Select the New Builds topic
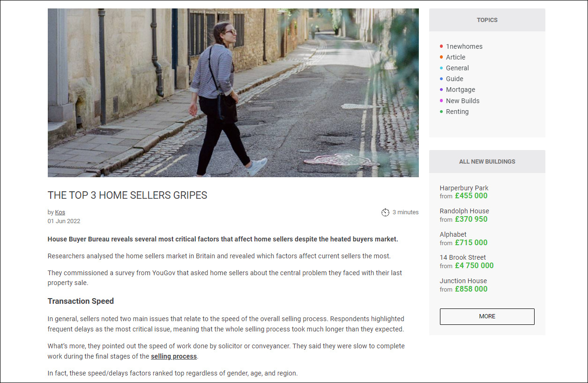 [x=462, y=101]
